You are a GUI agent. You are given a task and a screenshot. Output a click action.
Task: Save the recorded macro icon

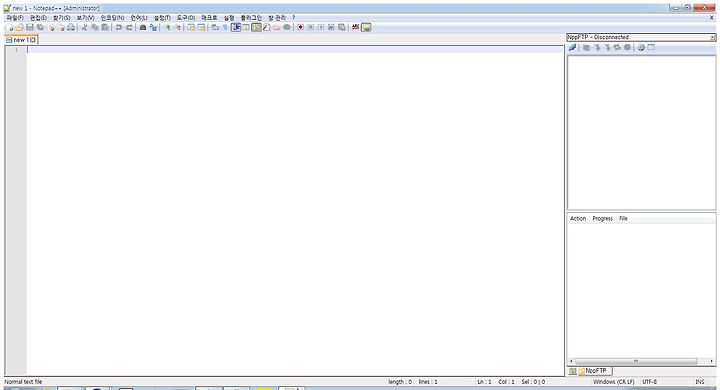tap(342, 28)
